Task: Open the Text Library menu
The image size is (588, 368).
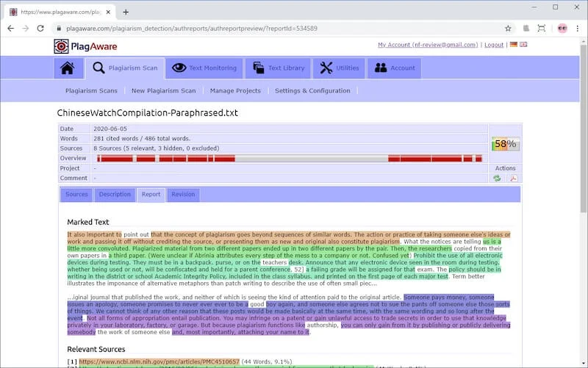Action: [x=279, y=68]
